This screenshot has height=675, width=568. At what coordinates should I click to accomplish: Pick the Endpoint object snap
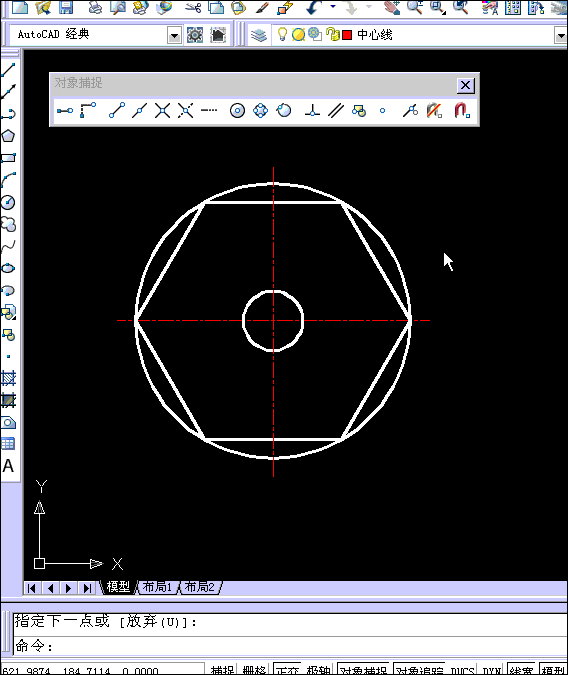click(x=117, y=111)
